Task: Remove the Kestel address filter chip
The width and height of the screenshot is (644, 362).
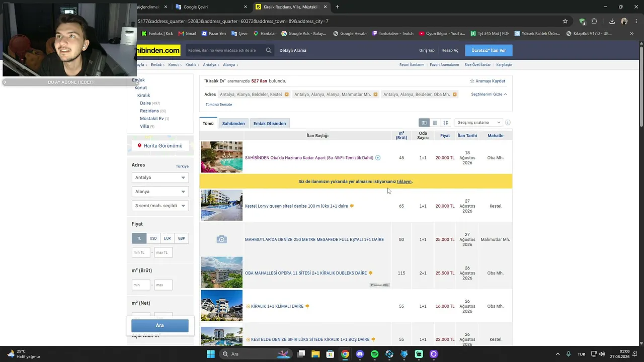Action: coord(287,95)
